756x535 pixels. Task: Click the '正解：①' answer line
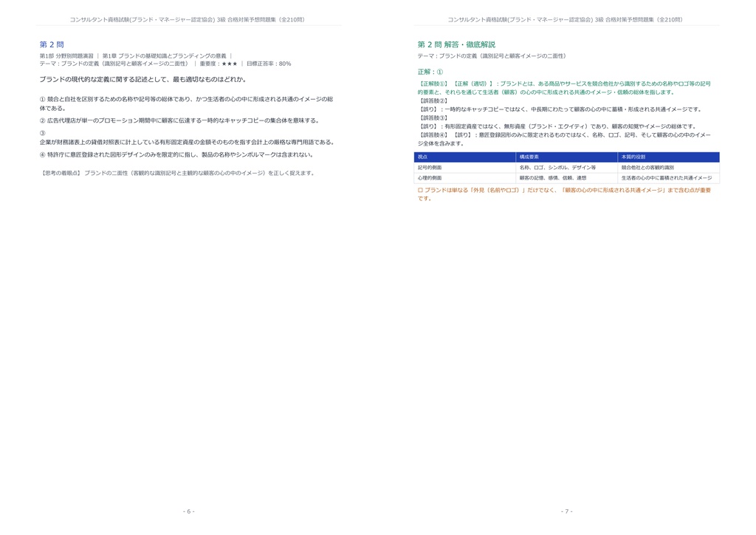pyautogui.click(x=430, y=72)
